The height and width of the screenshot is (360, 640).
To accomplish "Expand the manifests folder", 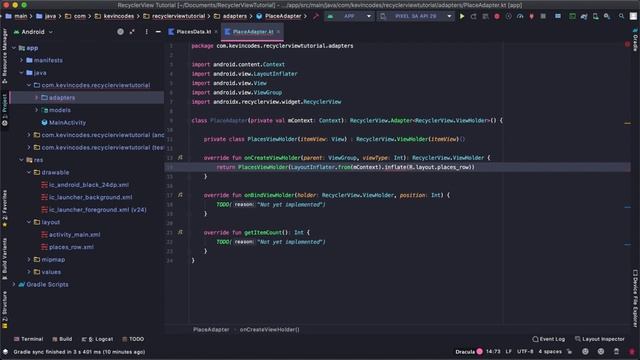I will tap(22, 60).
